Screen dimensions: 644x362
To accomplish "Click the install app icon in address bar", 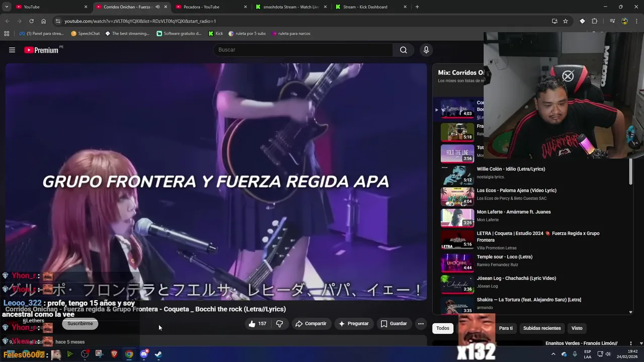I will 554,21.
